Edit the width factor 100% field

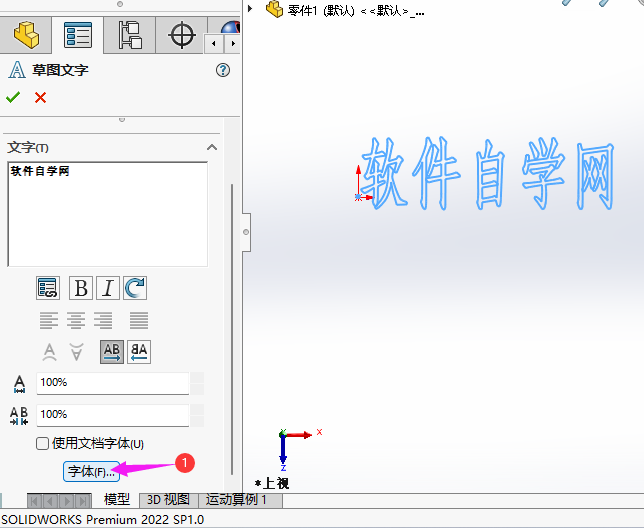point(113,383)
